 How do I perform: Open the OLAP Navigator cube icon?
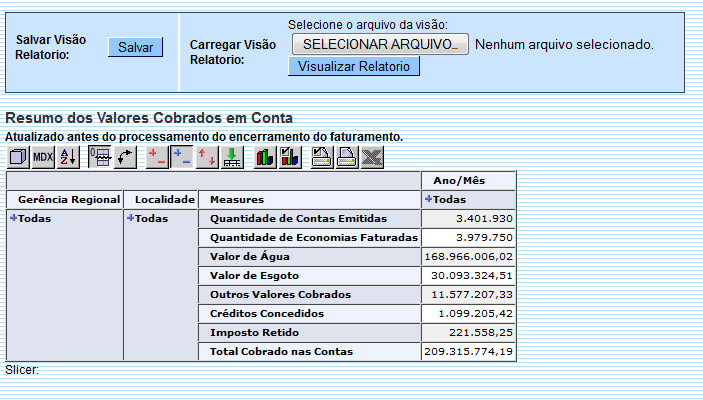coord(17,157)
